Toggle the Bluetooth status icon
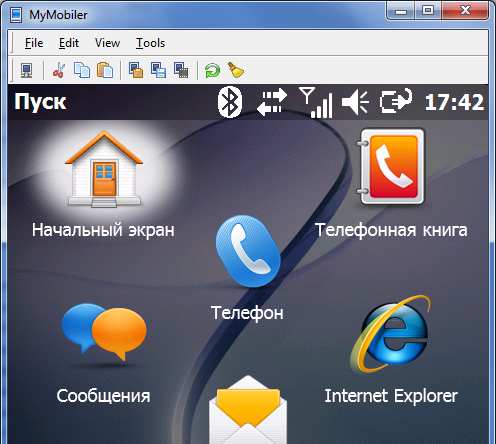Screen dimensions: 496x444 point(230,102)
